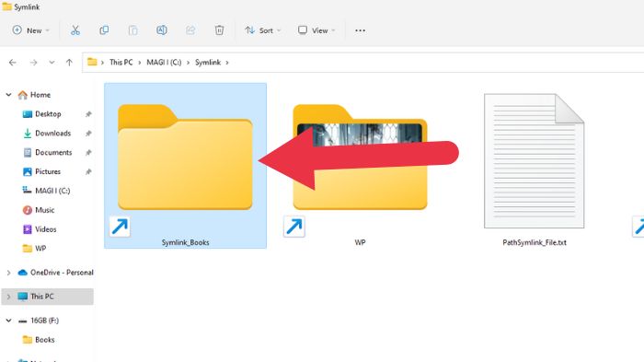Select the PathSymlink_File.txt document thumbnail
The image size is (644, 362).
coord(534,161)
